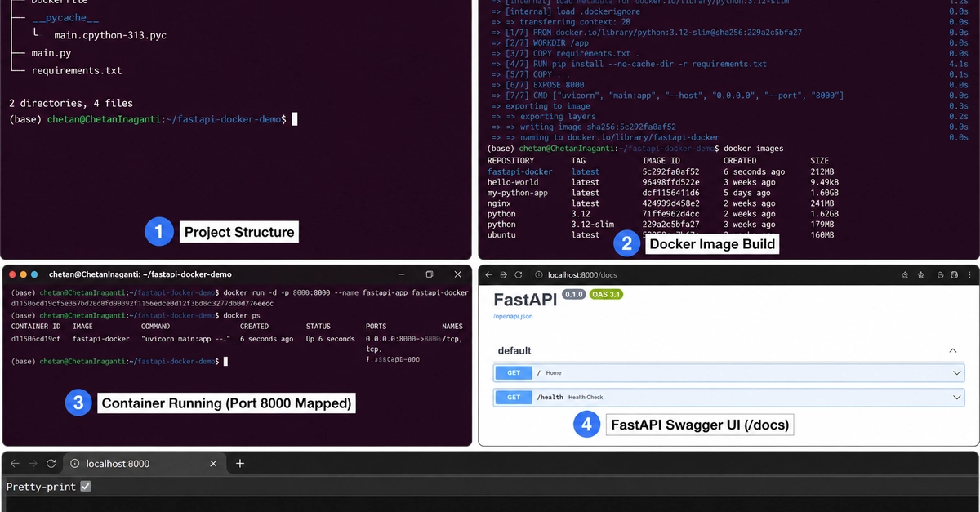Open the /openapi.json link
Screen dimensions: 980x512
tap(513, 316)
